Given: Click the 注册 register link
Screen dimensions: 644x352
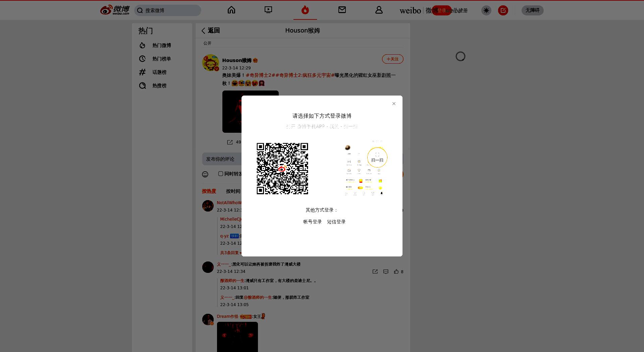Looking at the screenshot, I should [463, 10].
